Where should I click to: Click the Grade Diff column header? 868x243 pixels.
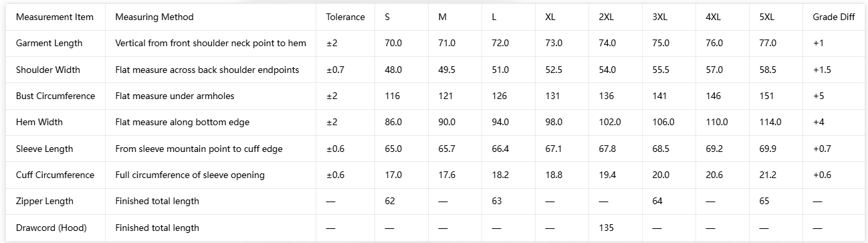834,17
